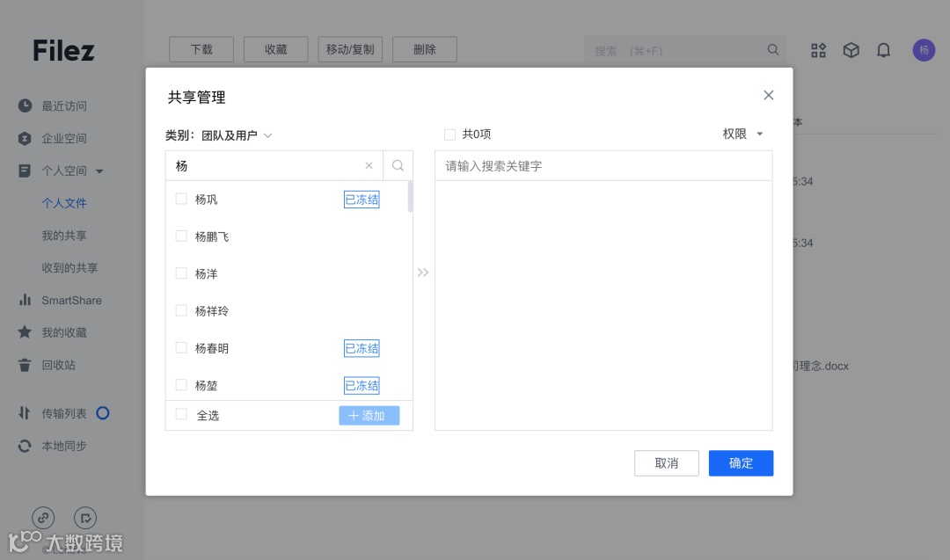Click the 下载 toolbar button
This screenshot has height=560, width=950.
[x=201, y=49]
